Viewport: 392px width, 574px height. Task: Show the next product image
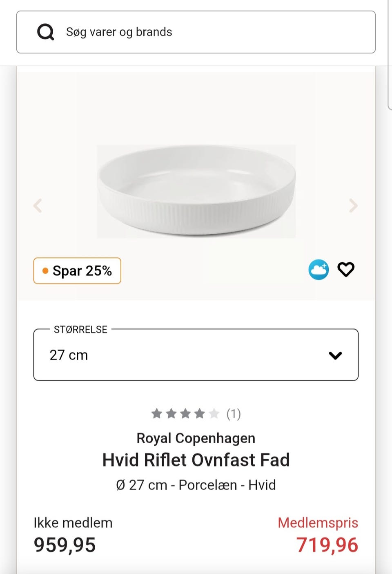(353, 205)
